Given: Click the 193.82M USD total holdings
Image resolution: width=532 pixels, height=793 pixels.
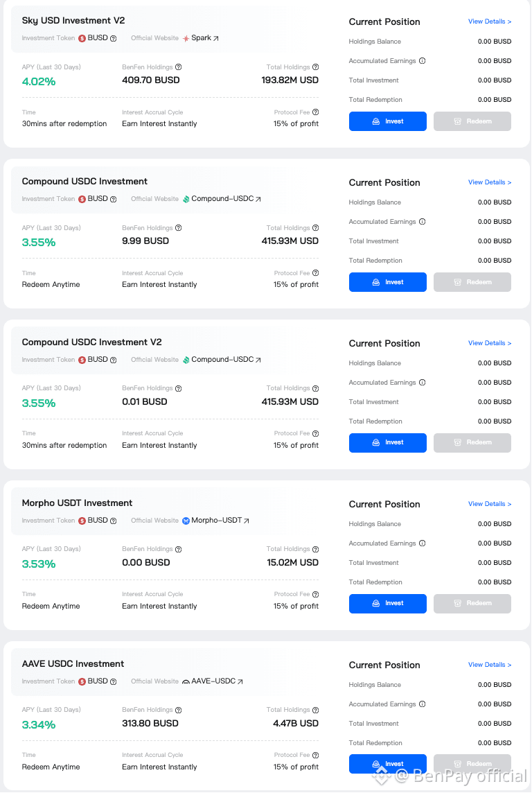Looking at the screenshot, I should click(x=290, y=80).
